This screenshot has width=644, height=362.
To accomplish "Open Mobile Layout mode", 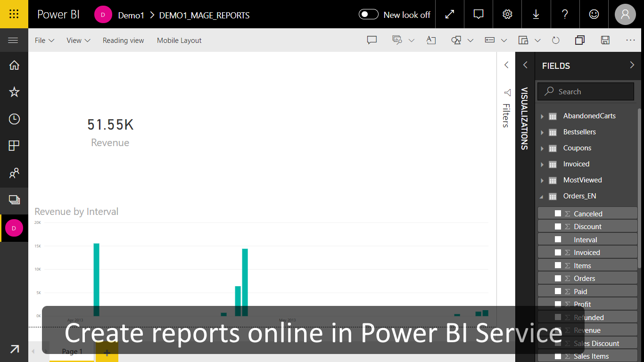I will (179, 40).
